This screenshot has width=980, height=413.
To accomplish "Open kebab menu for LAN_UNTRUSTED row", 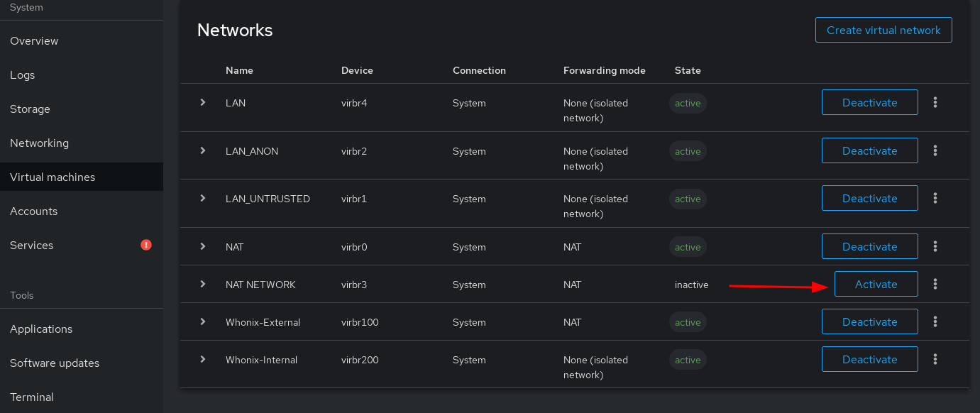I will [x=935, y=198].
